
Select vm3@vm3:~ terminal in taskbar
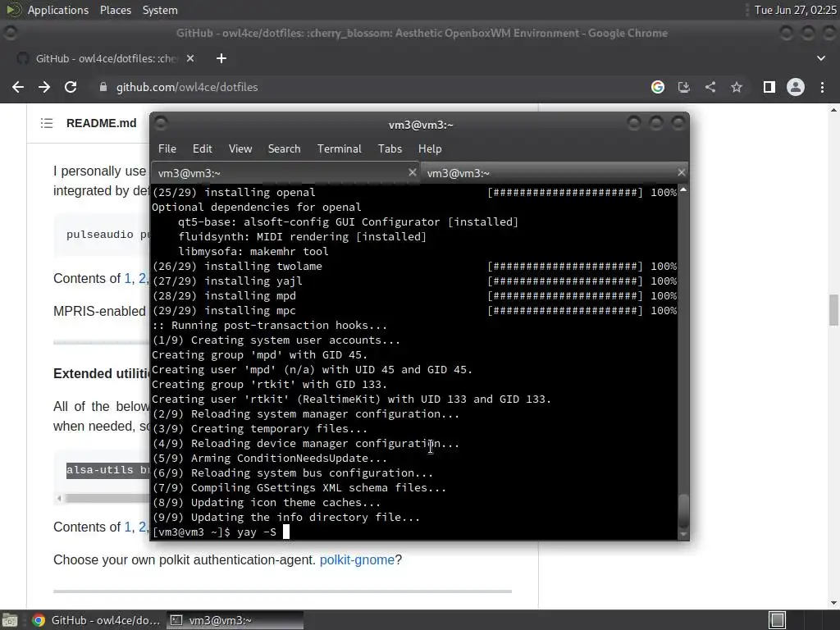coord(235,620)
